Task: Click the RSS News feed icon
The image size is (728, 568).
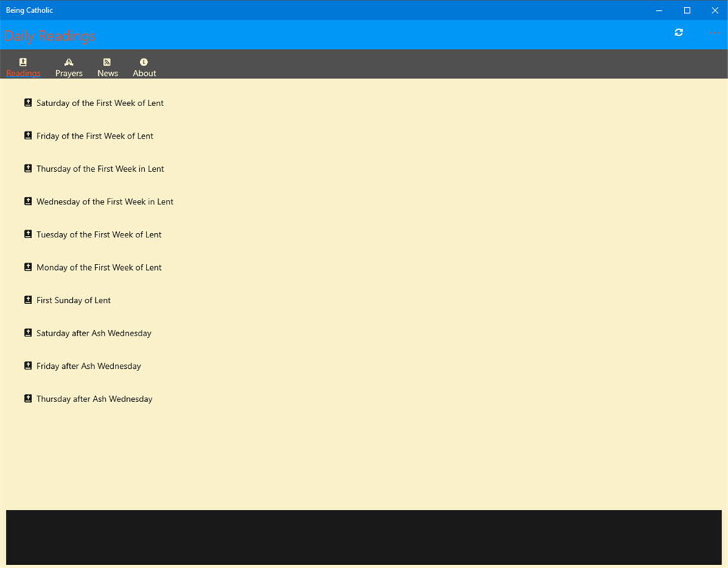Action: tap(107, 62)
